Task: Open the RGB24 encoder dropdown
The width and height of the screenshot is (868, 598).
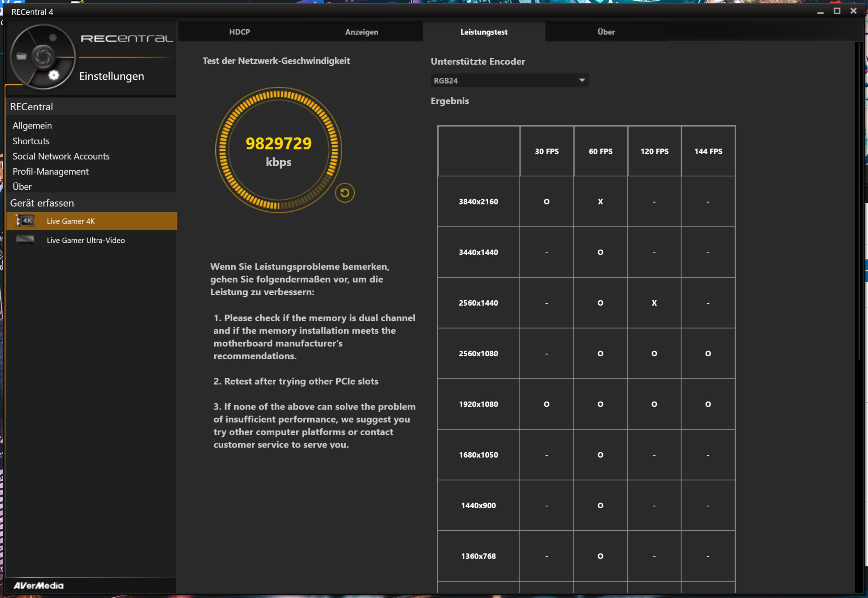Action: [509, 81]
